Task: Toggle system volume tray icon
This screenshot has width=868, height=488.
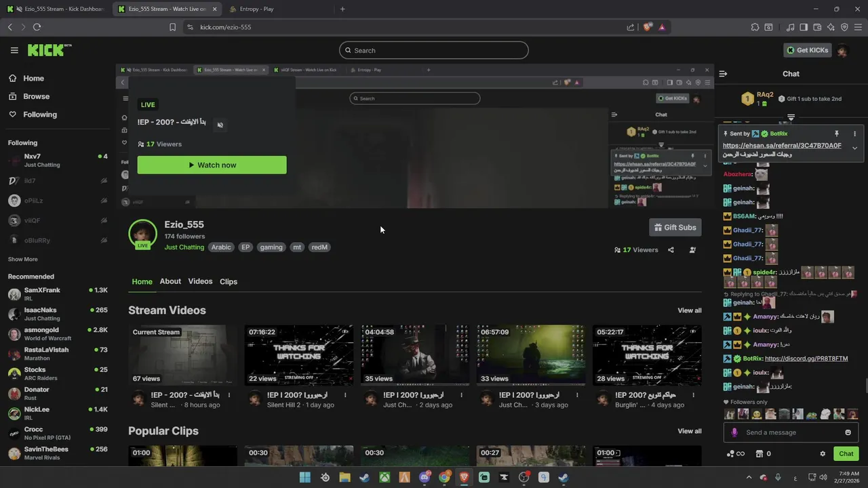Action: coord(824,477)
